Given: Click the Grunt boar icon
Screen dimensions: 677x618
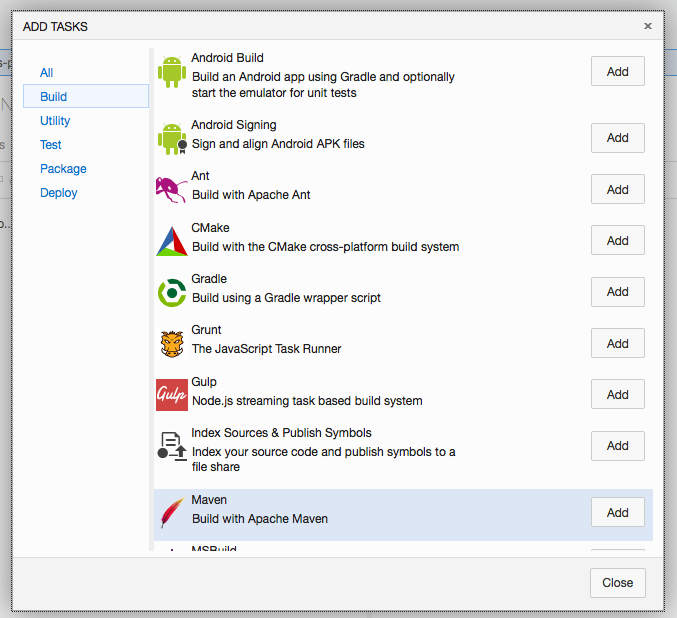Looking at the screenshot, I should [x=172, y=343].
